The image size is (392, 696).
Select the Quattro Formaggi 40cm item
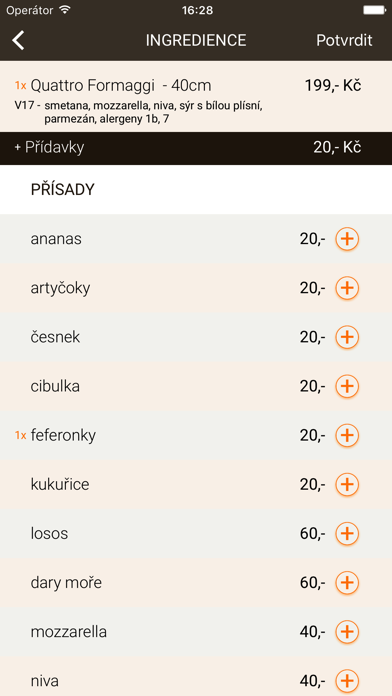pyautogui.click(x=196, y=96)
